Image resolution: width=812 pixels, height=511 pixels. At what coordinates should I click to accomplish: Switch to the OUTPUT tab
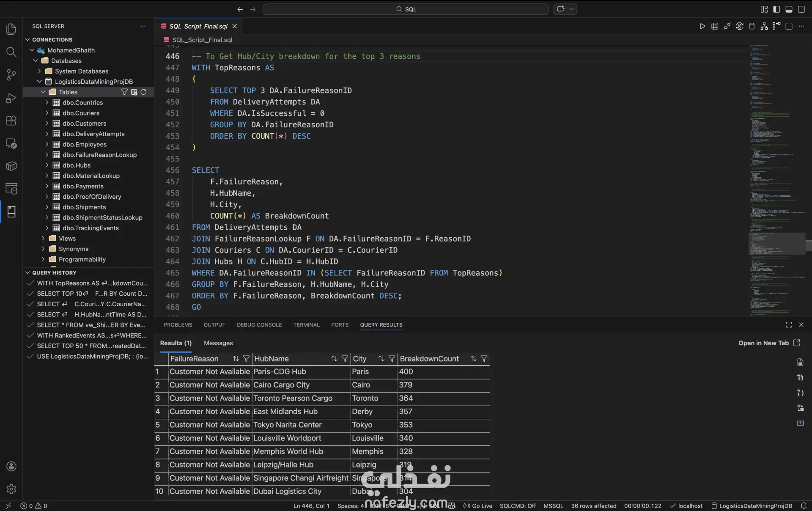coord(214,325)
